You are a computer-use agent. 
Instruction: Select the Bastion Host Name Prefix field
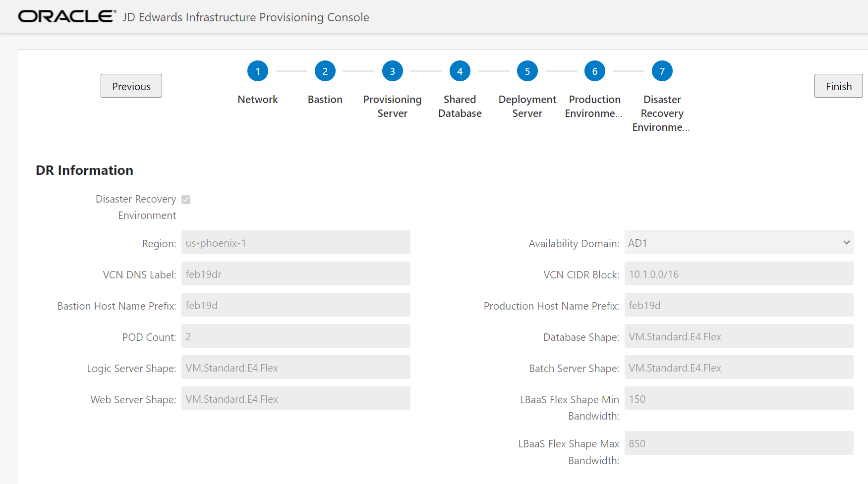click(295, 305)
